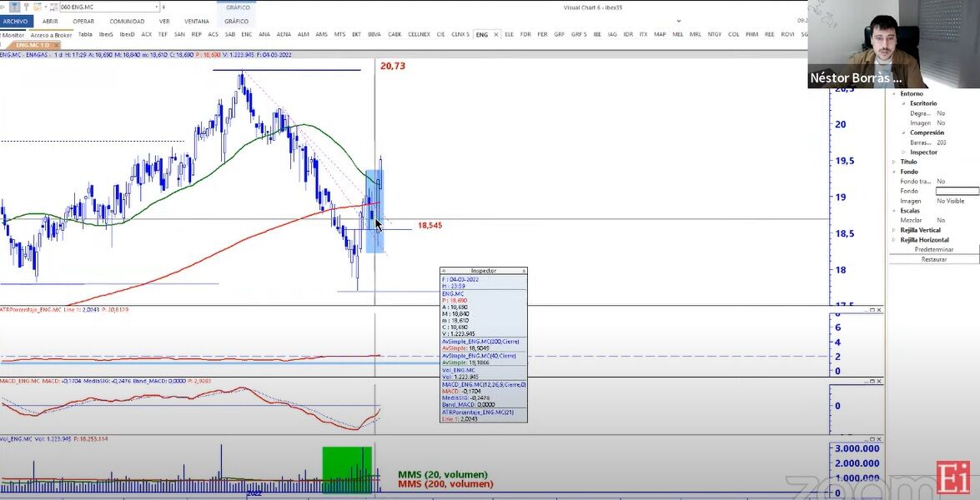Screen dimensions: 980x500
Task: Switch to the CELLNEX workspace tab
Action: [419, 34]
